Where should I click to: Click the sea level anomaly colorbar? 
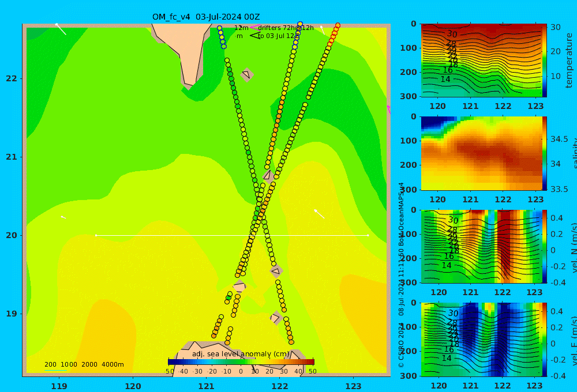point(241,362)
